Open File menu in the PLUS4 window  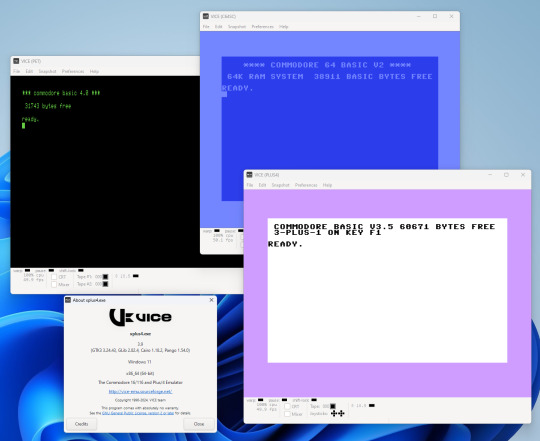(x=250, y=185)
